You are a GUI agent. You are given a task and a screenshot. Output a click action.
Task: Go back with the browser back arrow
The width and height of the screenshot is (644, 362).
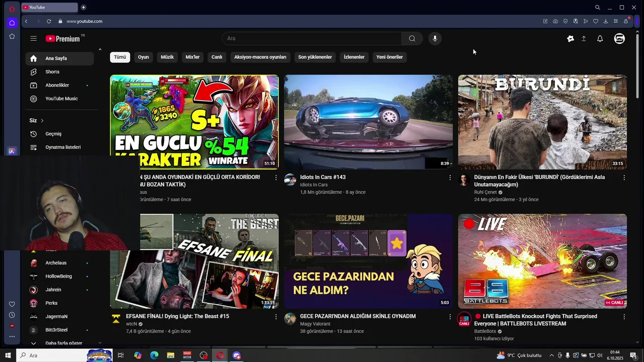point(26,21)
